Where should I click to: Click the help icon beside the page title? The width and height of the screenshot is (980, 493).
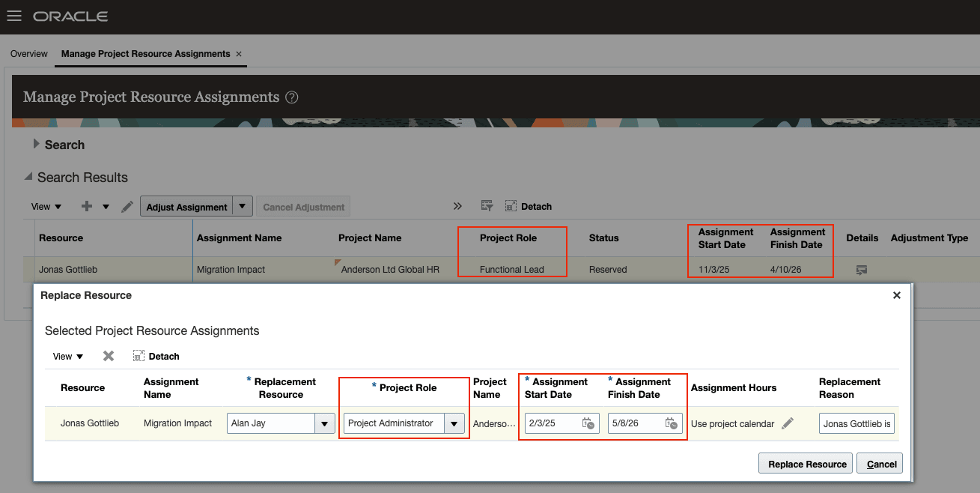[292, 97]
